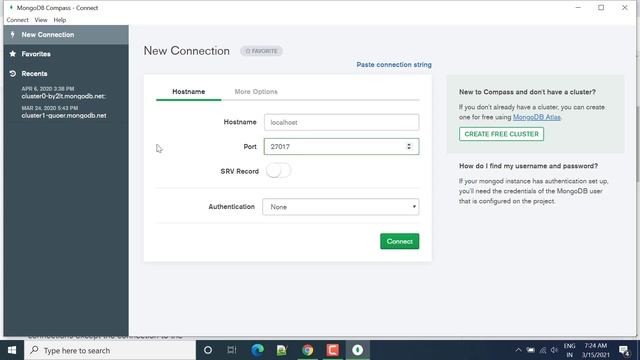Click Paste connection string link
Image resolution: width=640 pixels, height=360 pixels.
(x=394, y=65)
